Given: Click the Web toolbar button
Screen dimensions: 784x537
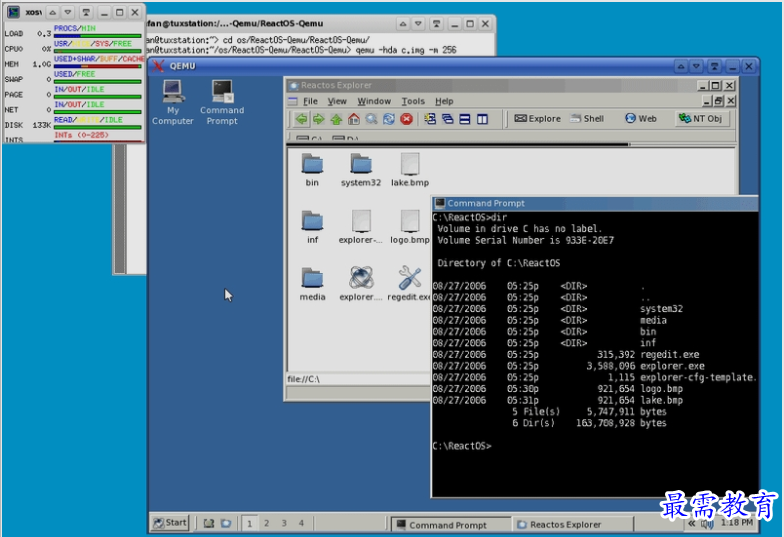Looking at the screenshot, I should pyautogui.click(x=641, y=118).
